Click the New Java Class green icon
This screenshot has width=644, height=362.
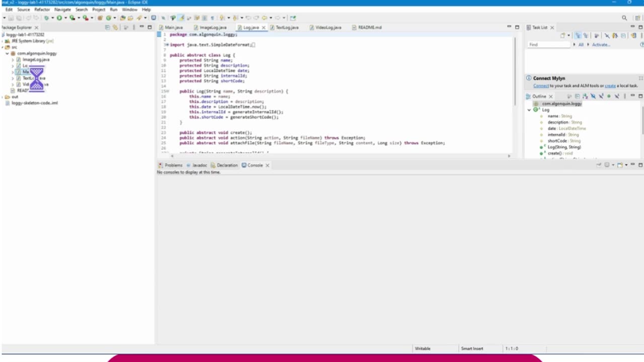[108, 18]
